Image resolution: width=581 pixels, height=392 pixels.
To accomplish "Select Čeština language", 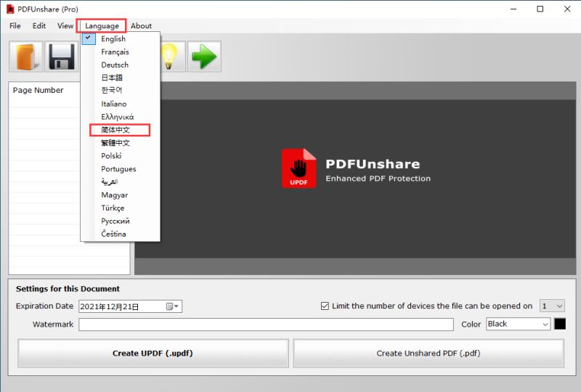I will coord(121,234).
